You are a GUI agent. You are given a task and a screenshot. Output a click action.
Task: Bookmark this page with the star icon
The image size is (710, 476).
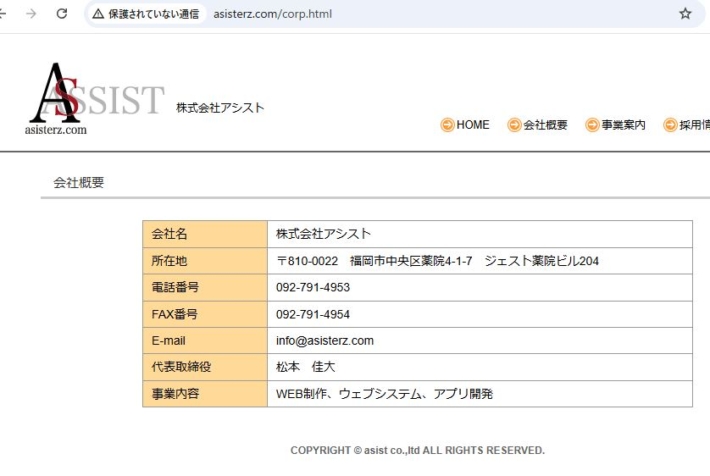[x=685, y=14]
